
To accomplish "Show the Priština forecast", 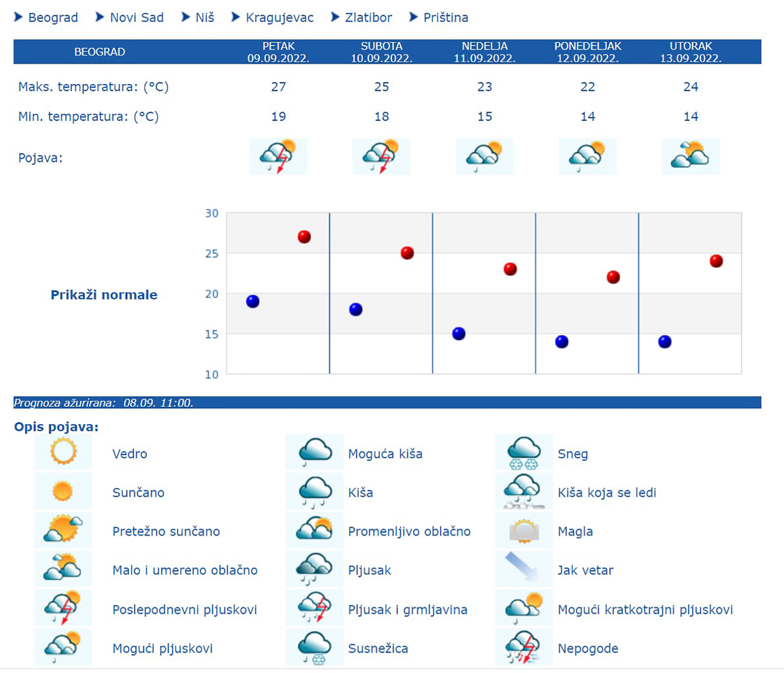I will pos(446,17).
